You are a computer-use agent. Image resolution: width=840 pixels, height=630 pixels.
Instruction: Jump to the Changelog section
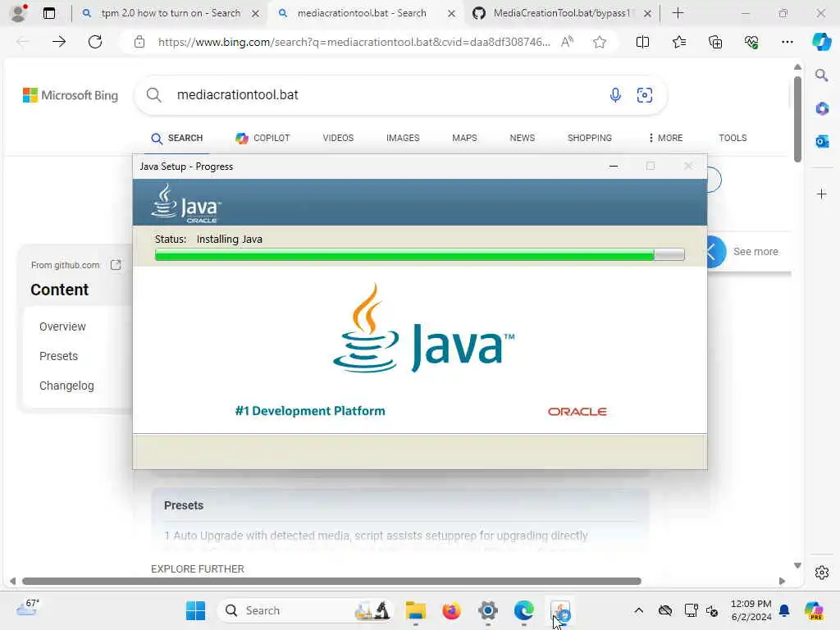pyautogui.click(x=66, y=386)
